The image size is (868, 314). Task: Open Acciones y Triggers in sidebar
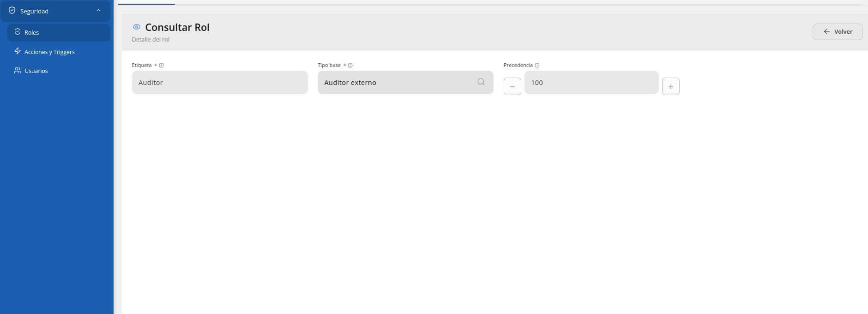point(59,52)
